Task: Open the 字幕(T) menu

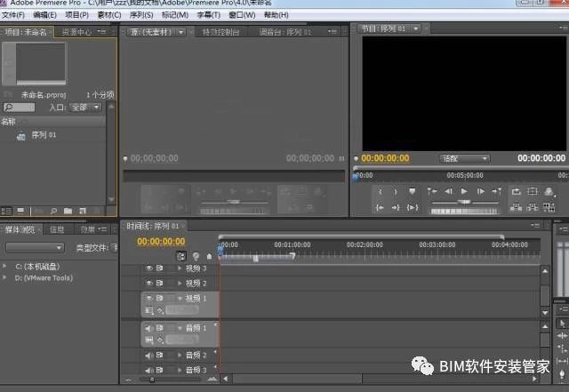Action: coord(208,15)
